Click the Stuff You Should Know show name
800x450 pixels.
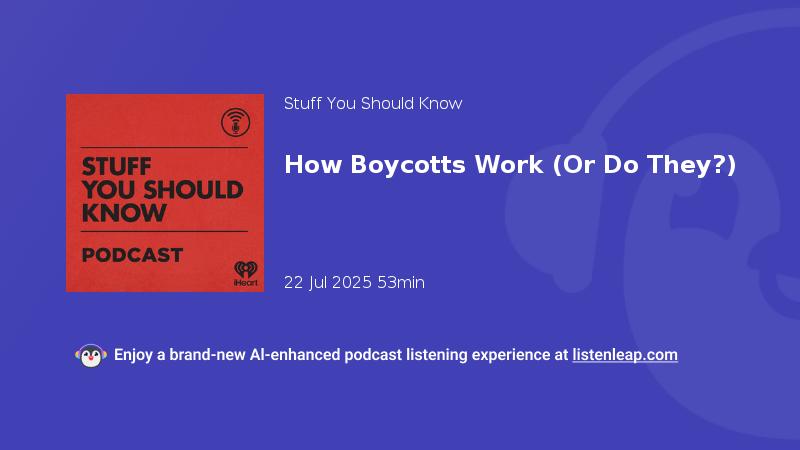373,104
